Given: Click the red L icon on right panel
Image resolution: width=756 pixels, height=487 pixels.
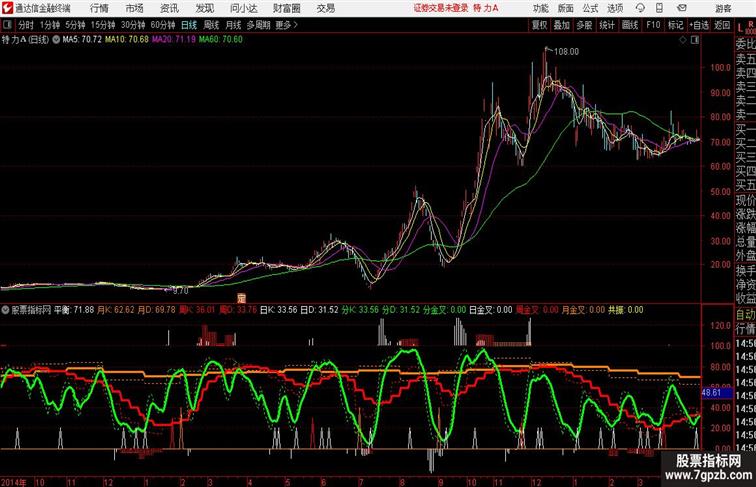Looking at the screenshot, I should 741,28.
